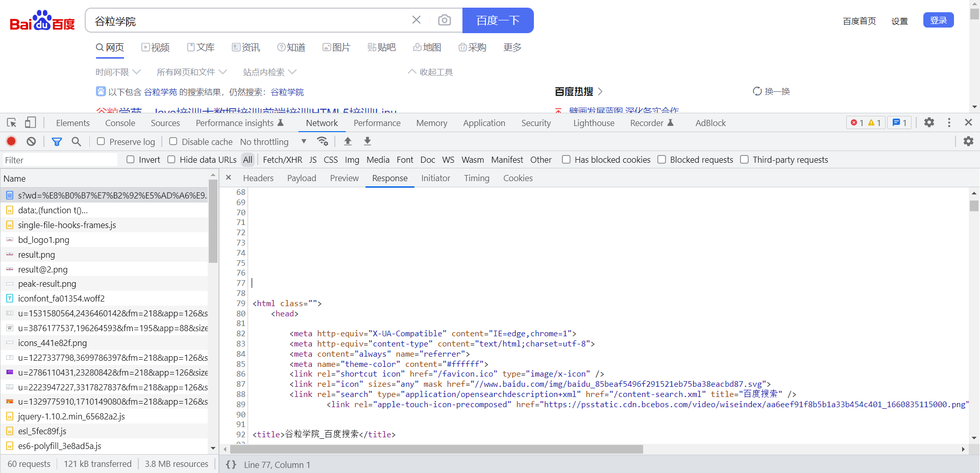Open the 地图 search category

coord(427,47)
